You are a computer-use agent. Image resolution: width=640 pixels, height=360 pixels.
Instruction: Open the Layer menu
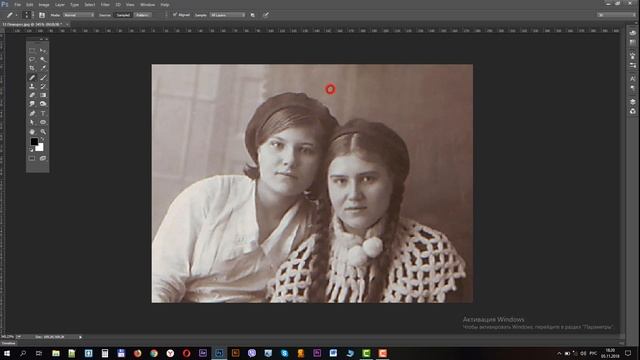tap(60, 4)
